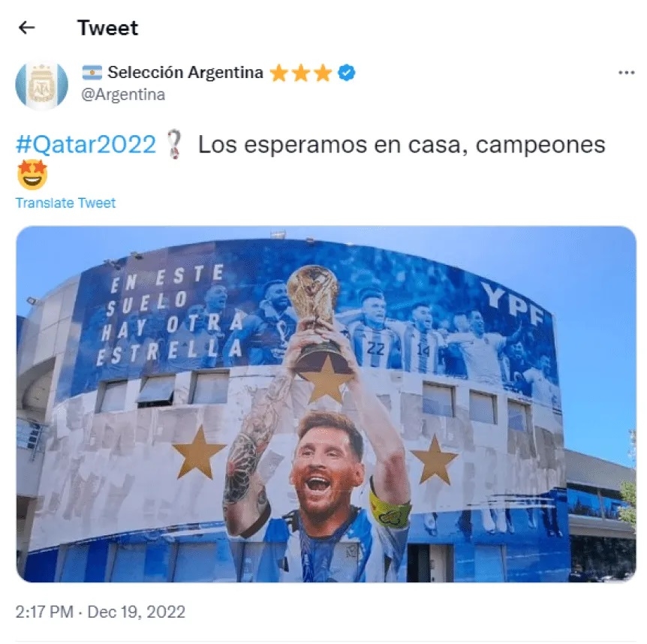The image size is (647, 644).
Task: Open the three-dot more options menu
Action: [626, 73]
